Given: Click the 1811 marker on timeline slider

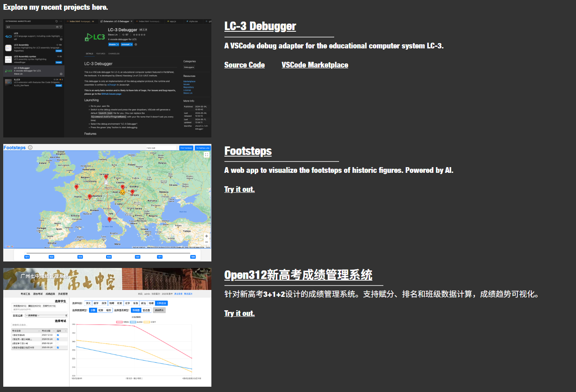Looking at the screenshot, I should [27, 257].
